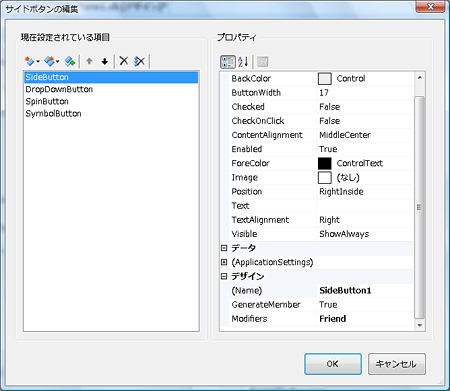Select SymbolButton in the list

coord(111,114)
